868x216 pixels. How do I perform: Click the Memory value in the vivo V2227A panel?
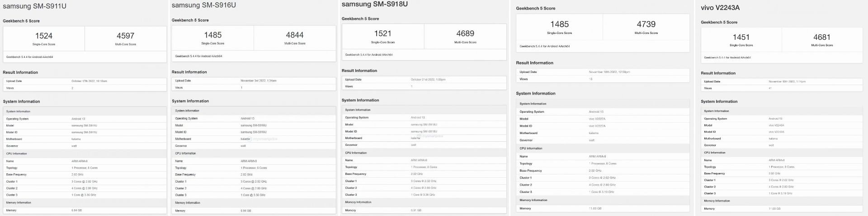pyautogui.click(x=595, y=209)
